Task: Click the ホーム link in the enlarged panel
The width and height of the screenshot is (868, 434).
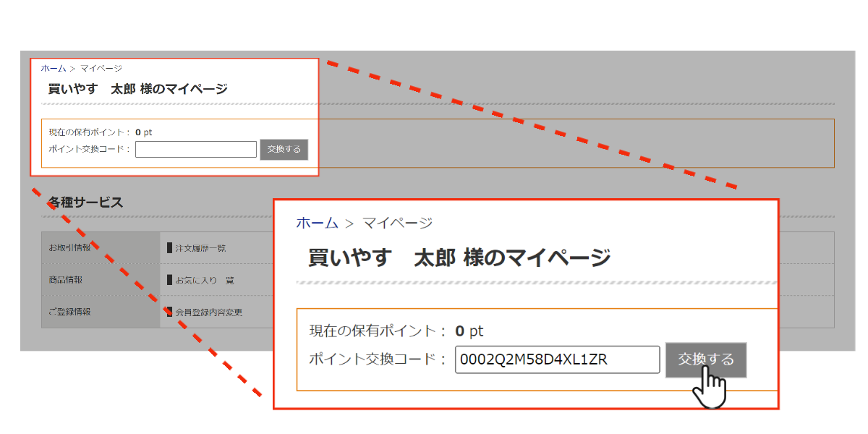Action: pyautogui.click(x=317, y=223)
